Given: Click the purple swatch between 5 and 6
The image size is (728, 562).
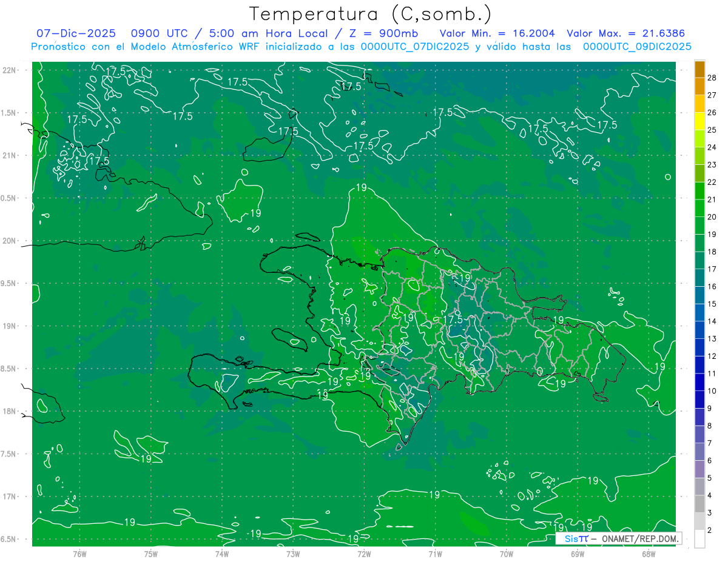Looking at the screenshot, I should [699, 469].
